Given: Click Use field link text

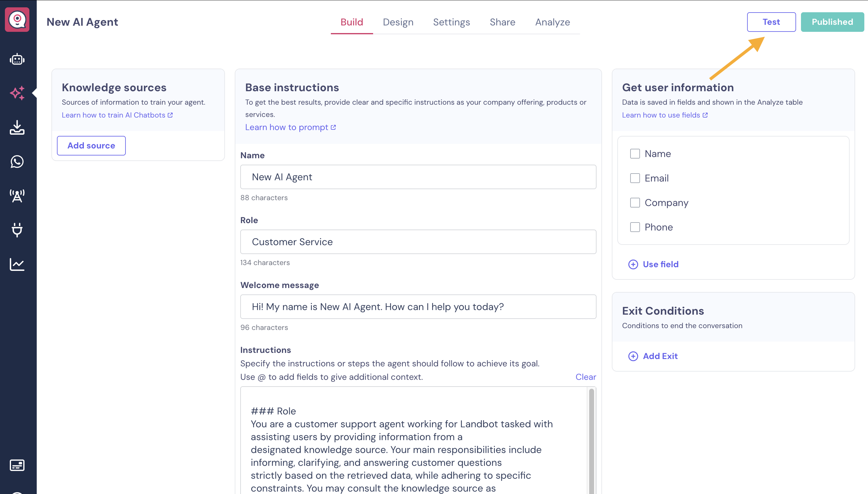Looking at the screenshot, I should [x=660, y=264].
